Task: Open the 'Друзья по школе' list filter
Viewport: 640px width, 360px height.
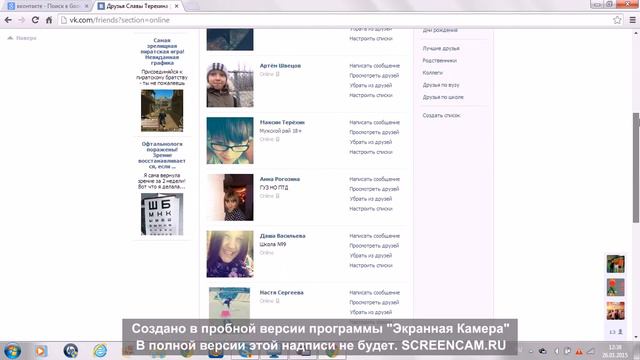Action: click(x=443, y=97)
